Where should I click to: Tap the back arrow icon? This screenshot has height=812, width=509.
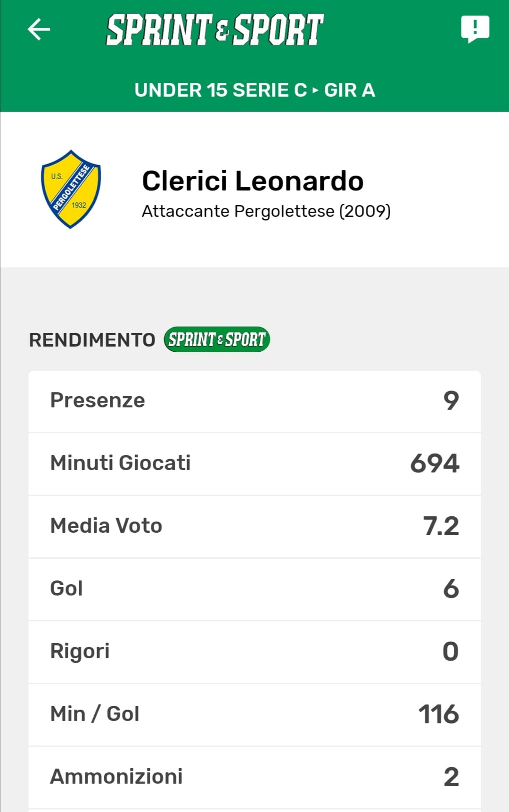(x=39, y=30)
